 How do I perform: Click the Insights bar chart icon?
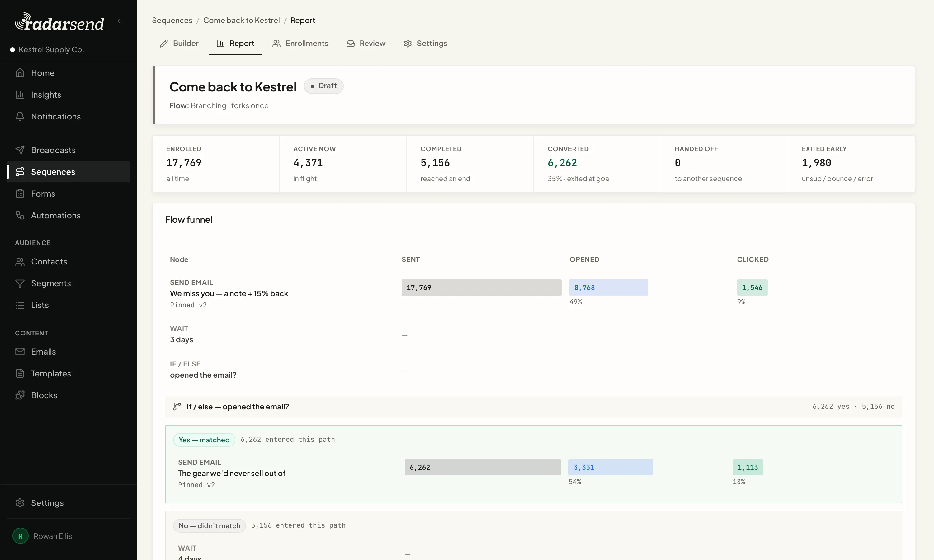[20, 95]
